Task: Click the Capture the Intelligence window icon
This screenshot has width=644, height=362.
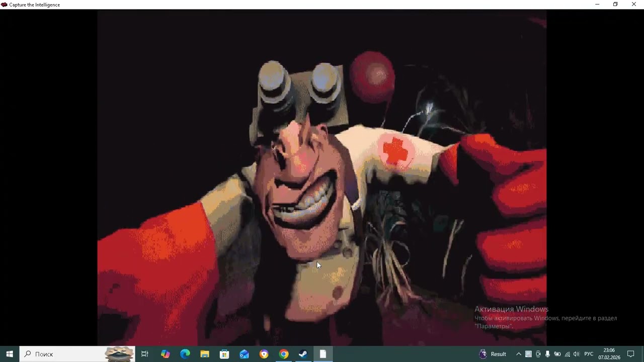Action: tap(5, 5)
